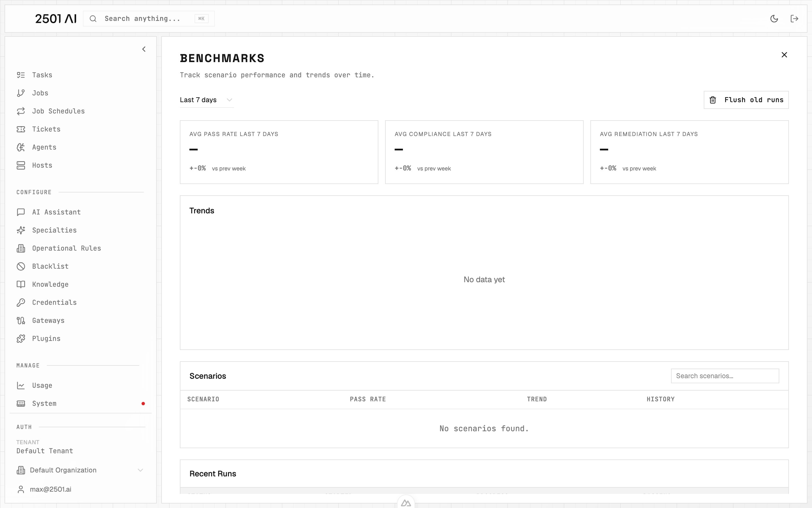The image size is (812, 508).
Task: Open the System page
Action: pyautogui.click(x=44, y=404)
